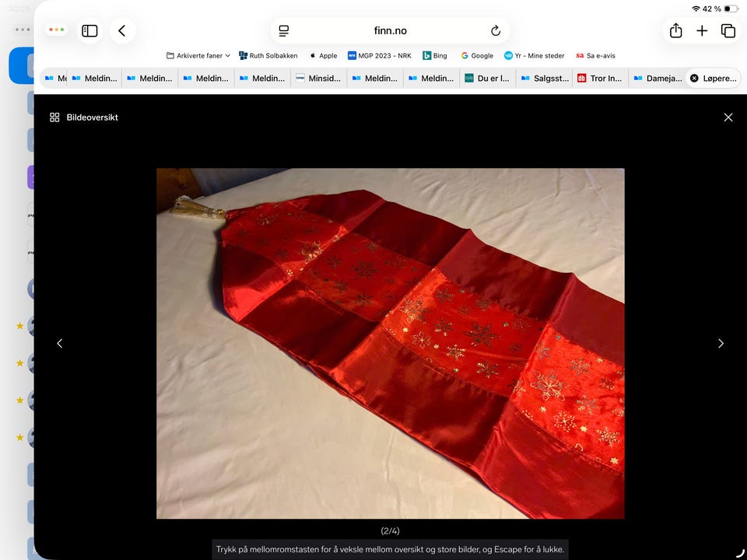Open the Bildeoversikt grid icon
Image resolution: width=747 pixels, height=560 pixels.
pyautogui.click(x=54, y=117)
